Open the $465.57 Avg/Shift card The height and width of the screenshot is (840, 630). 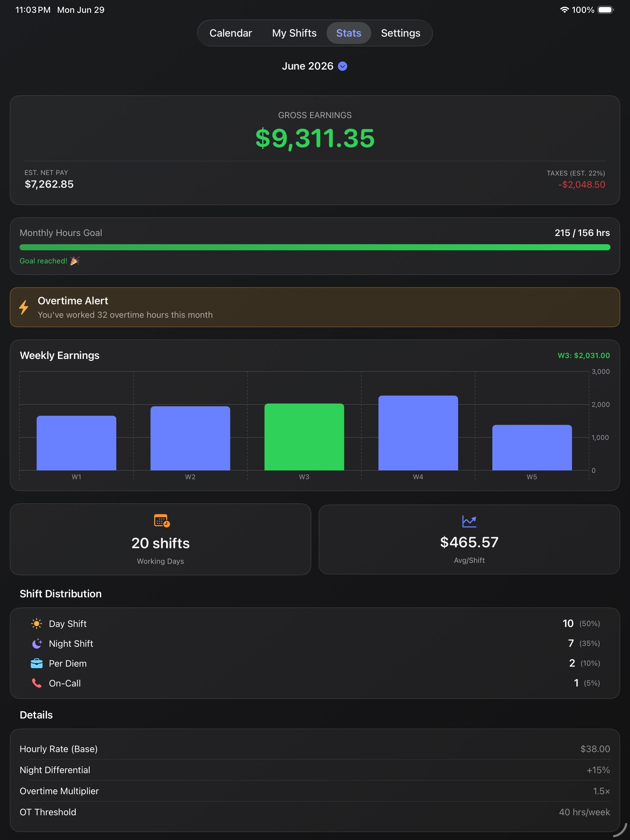coord(469,539)
